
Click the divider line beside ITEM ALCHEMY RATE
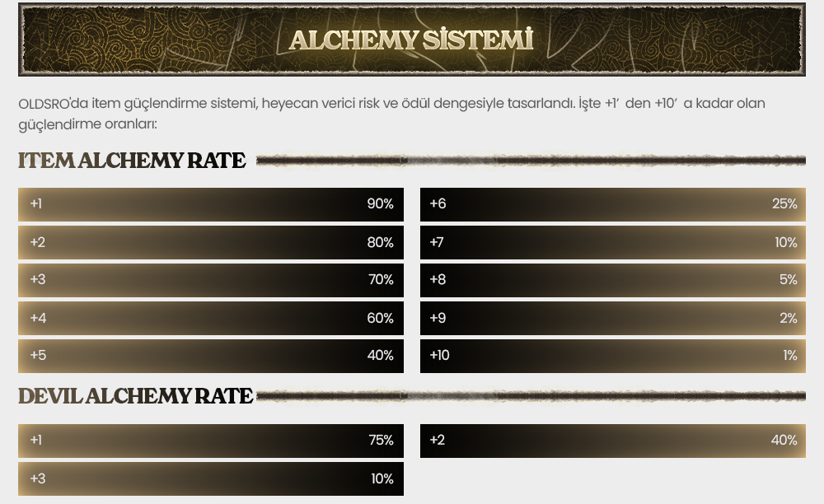tap(531, 161)
